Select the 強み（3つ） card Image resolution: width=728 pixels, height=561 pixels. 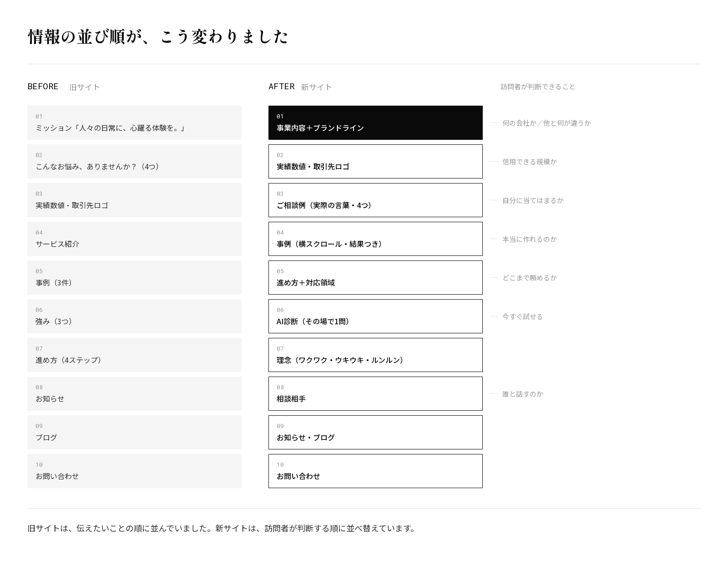134,316
